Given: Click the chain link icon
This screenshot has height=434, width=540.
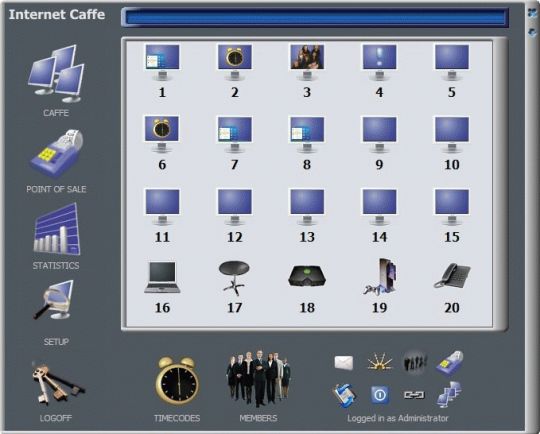Looking at the screenshot, I should click(414, 395).
